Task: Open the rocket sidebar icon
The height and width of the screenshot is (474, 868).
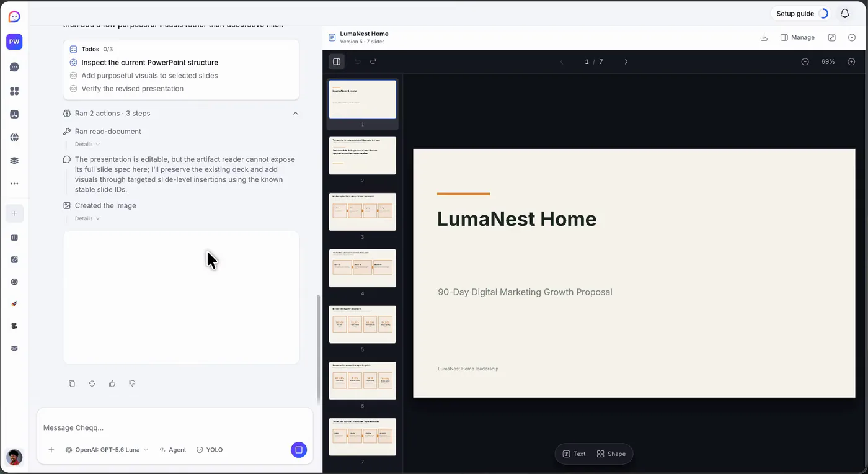Action: [x=14, y=304]
